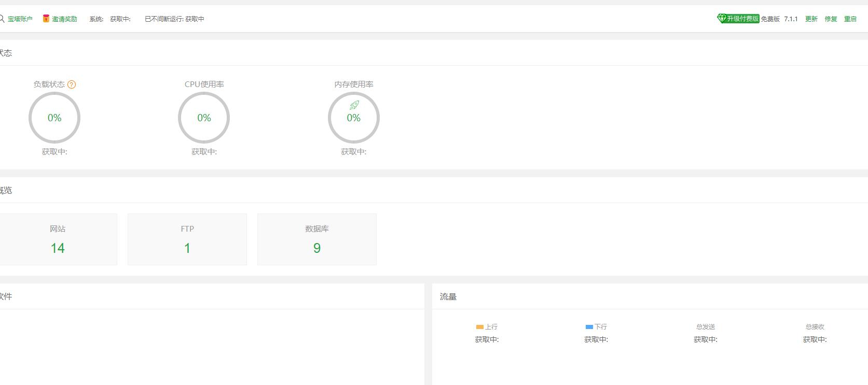The image size is (868, 385).
Task: Open the 宝塔账户 link
Action: click(20, 19)
